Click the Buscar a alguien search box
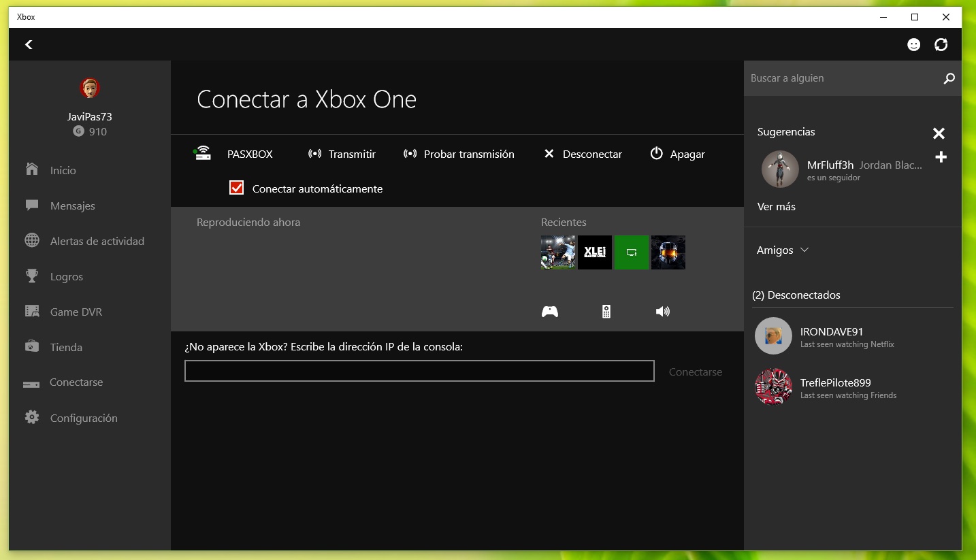 click(x=842, y=78)
